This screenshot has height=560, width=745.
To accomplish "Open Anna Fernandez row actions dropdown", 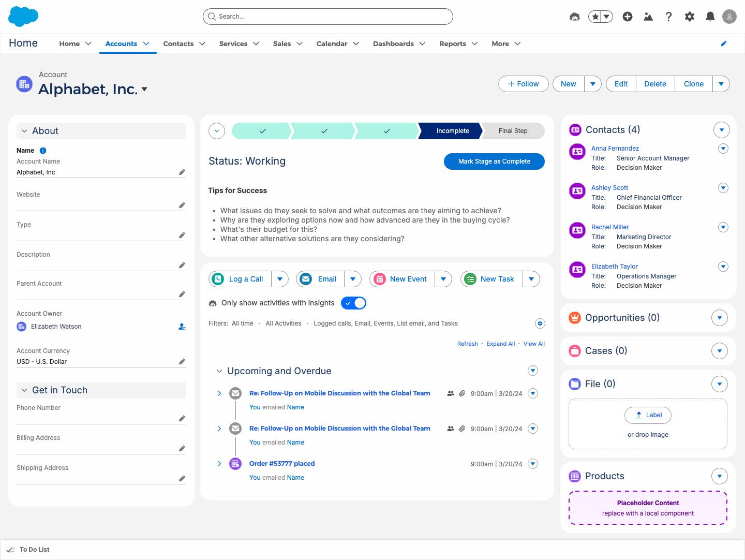I will (724, 149).
